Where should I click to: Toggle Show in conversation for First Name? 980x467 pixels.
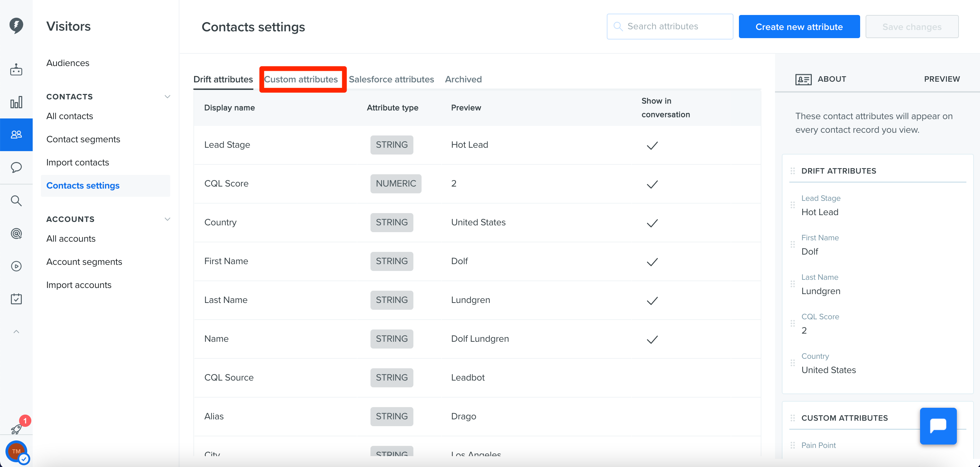652,262
